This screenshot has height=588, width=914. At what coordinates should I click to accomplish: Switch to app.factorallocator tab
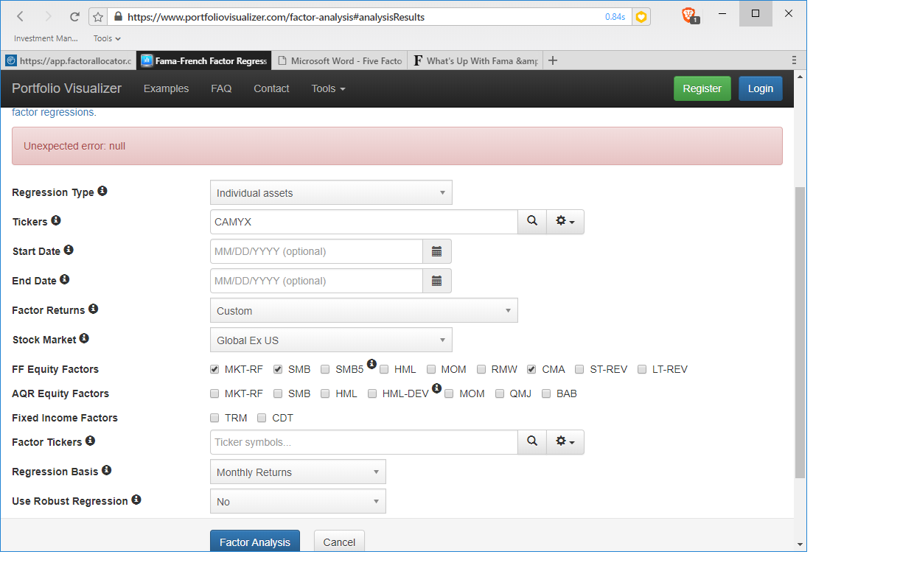click(x=69, y=60)
